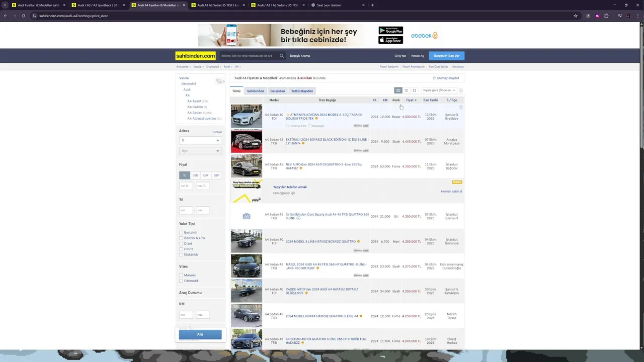
Task: Select the EUR currency option
Action: [x=206, y=175]
